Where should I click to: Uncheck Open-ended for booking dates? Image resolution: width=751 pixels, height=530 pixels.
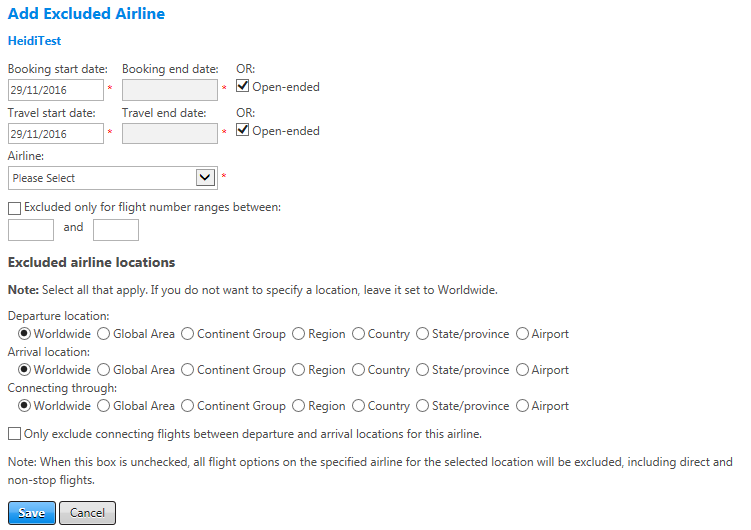point(243,86)
